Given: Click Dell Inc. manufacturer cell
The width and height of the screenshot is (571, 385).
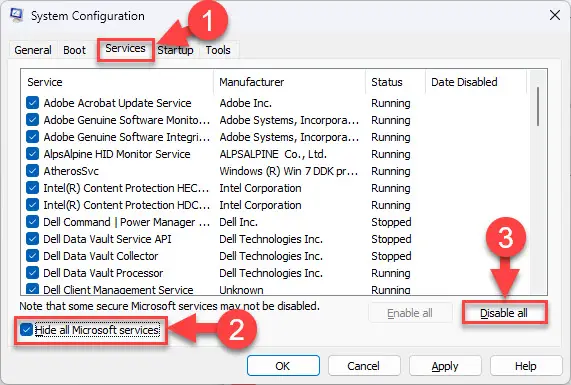Looking at the screenshot, I should click(239, 222).
